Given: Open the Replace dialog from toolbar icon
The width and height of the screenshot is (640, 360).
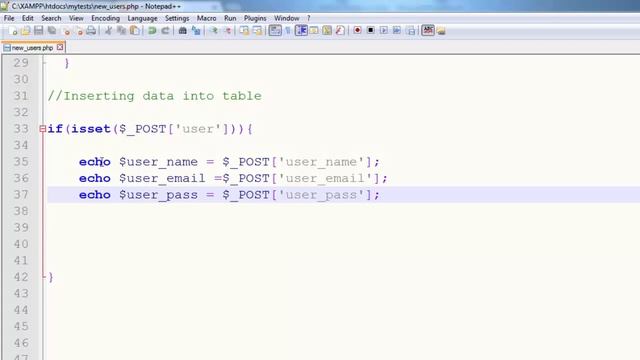Looking at the screenshot, I should click(196, 31).
